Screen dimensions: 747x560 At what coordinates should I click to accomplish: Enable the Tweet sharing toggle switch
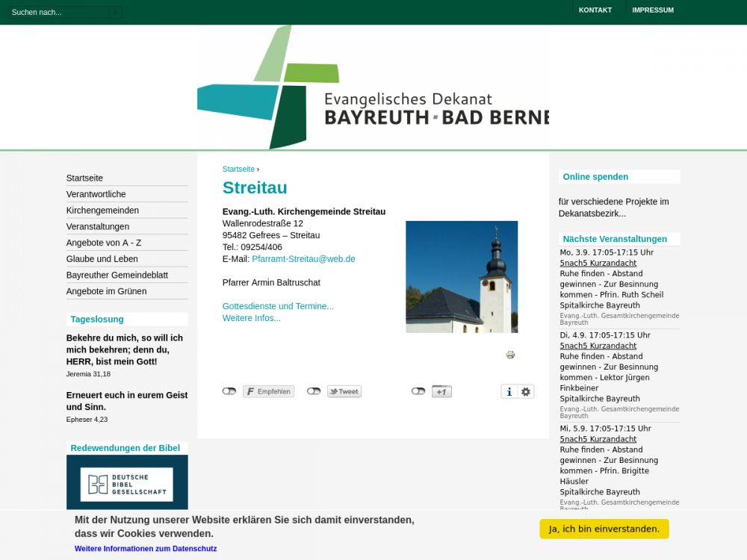tap(314, 391)
